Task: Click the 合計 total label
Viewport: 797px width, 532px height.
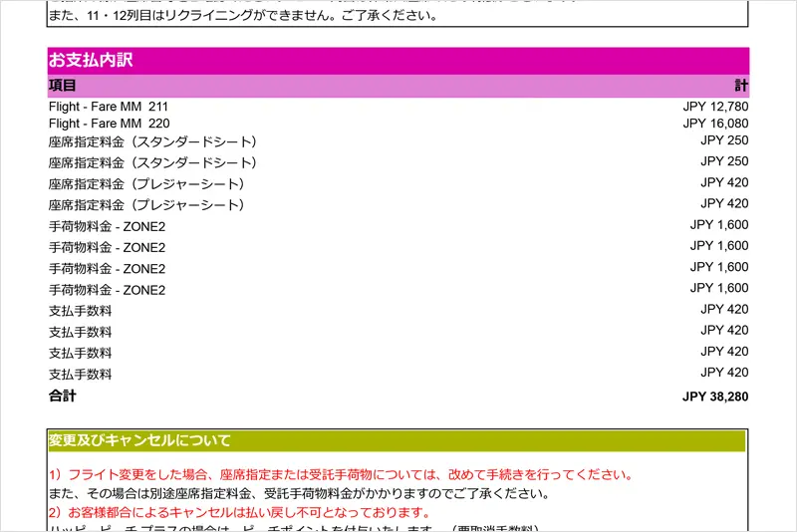Action: coord(63,397)
